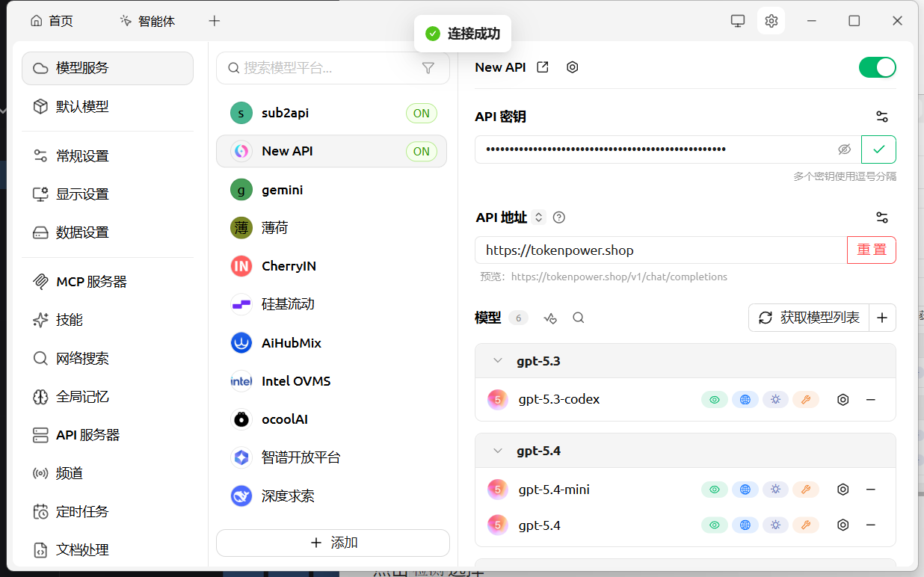The image size is (924, 577).
Task: Collapse the gpt-5.3 model group
Action: pyautogui.click(x=498, y=361)
